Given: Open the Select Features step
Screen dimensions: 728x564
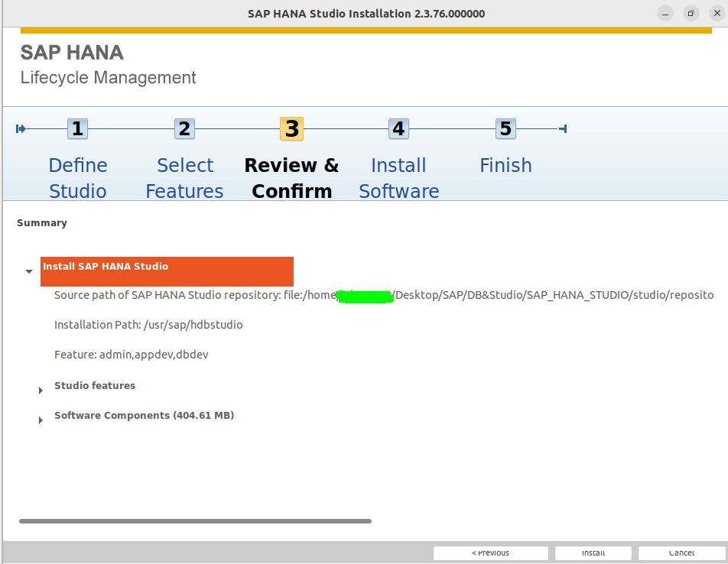Looking at the screenshot, I should coord(185,178).
